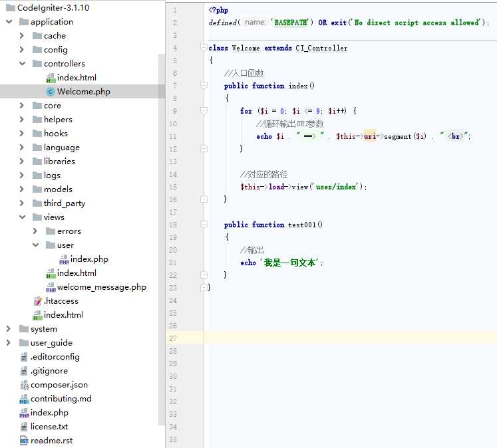Image resolution: width=497 pixels, height=448 pixels.
Task: Click the config folder icon
Action: point(37,49)
